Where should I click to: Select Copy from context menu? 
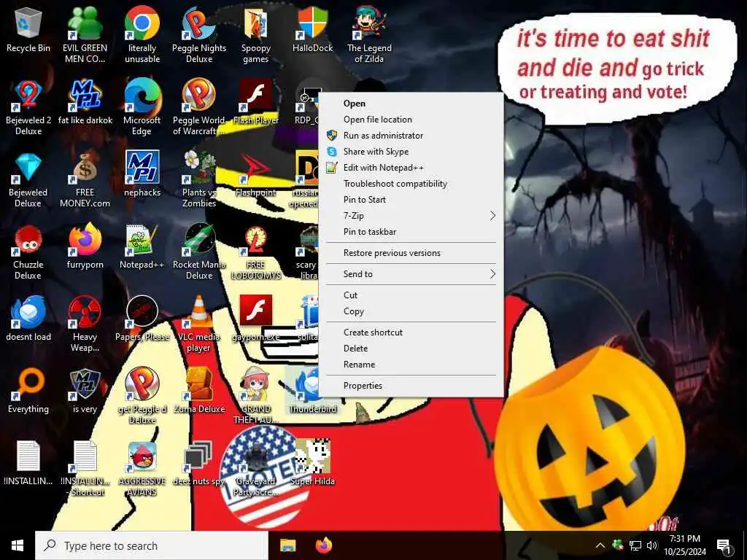[411, 311]
